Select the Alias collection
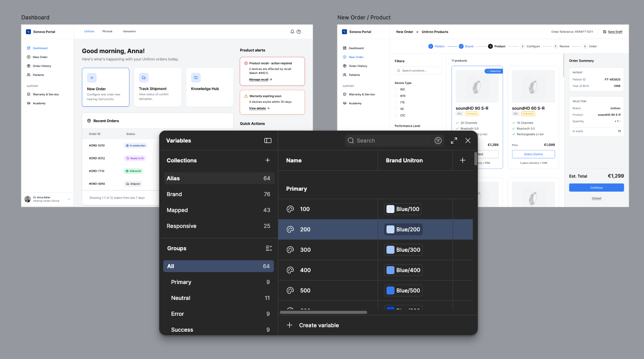644x359 pixels. click(218, 178)
